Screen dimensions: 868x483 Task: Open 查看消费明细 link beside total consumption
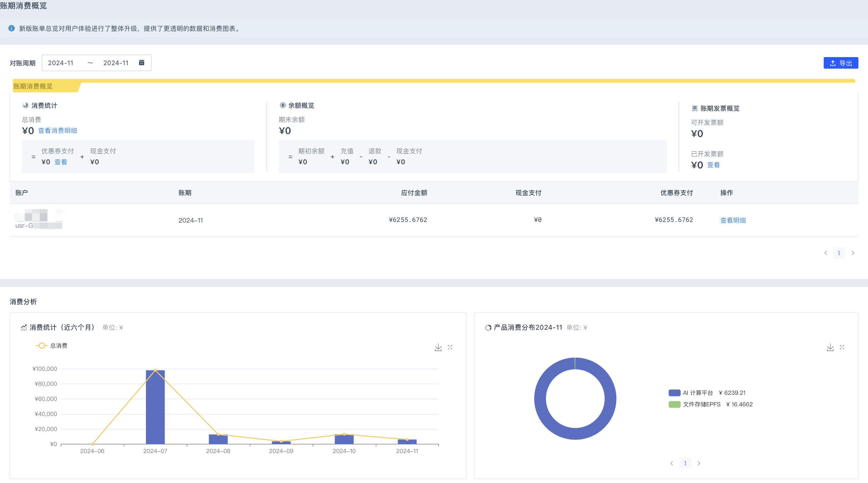coord(58,131)
